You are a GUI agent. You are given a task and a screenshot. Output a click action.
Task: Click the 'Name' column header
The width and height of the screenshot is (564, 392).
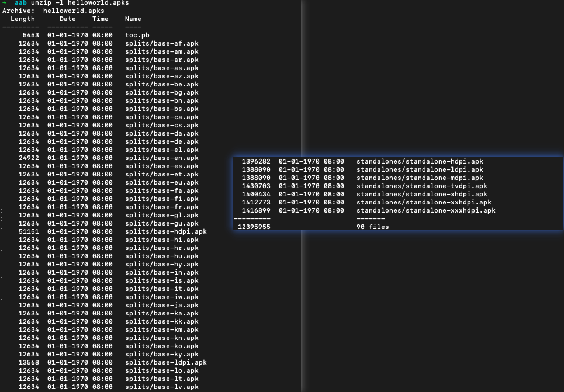[x=133, y=19]
